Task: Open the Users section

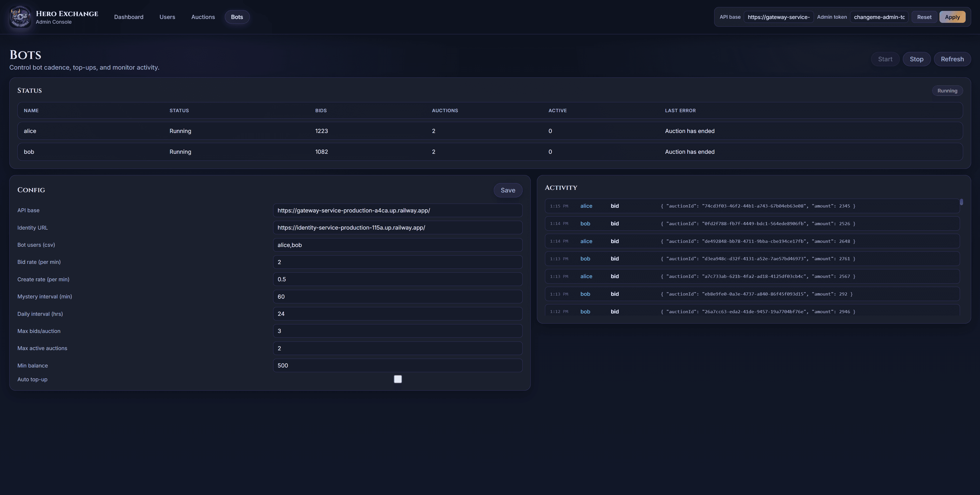Action: click(x=167, y=17)
